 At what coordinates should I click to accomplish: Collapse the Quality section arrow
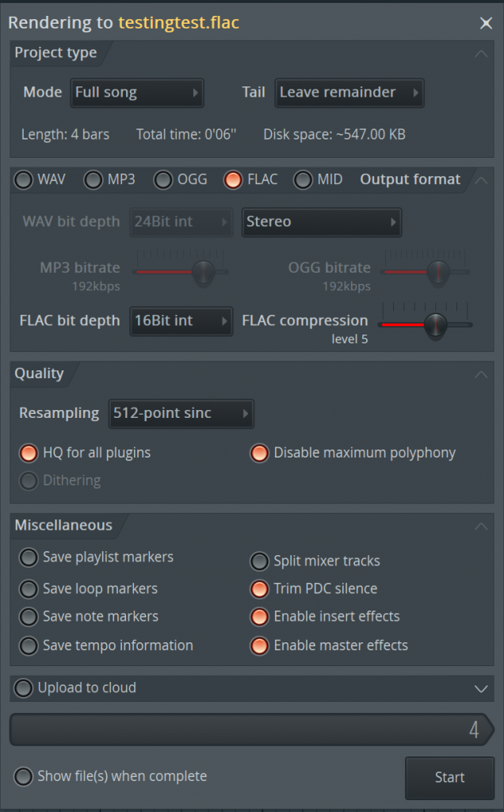tap(480, 374)
